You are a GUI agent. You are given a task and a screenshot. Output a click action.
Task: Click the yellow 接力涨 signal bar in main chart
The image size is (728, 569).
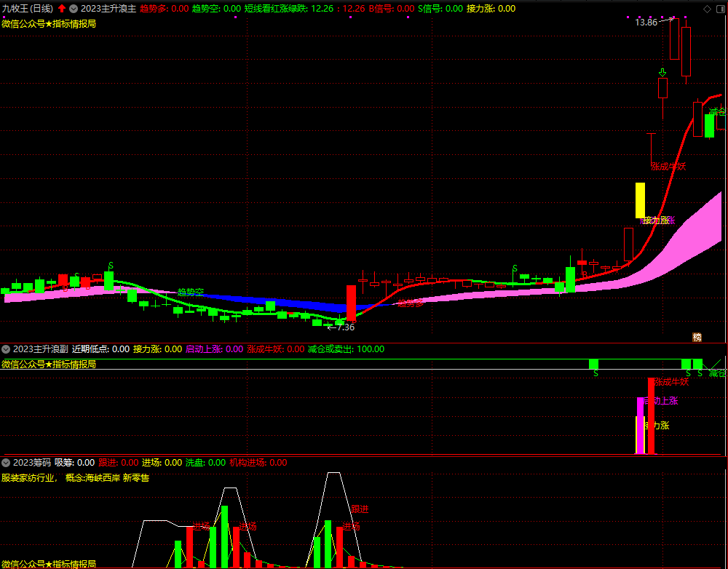640,200
